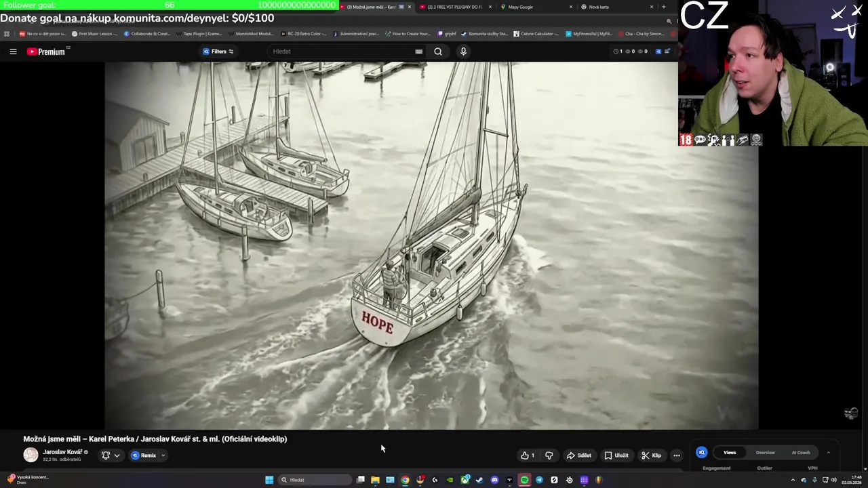Image resolution: width=868 pixels, height=488 pixels.
Task: Switch to Nová karta browser tab
Action: [x=616, y=7]
